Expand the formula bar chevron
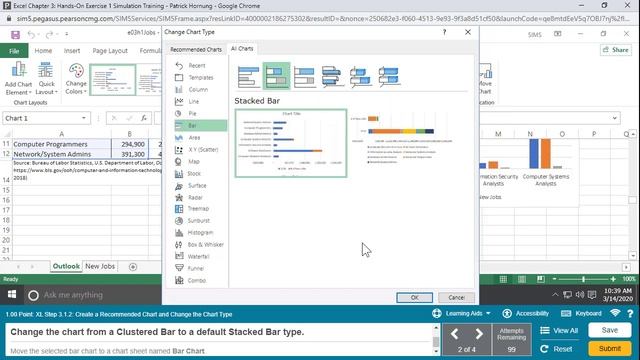Screen dimensions: 640x360 tap(614, 118)
